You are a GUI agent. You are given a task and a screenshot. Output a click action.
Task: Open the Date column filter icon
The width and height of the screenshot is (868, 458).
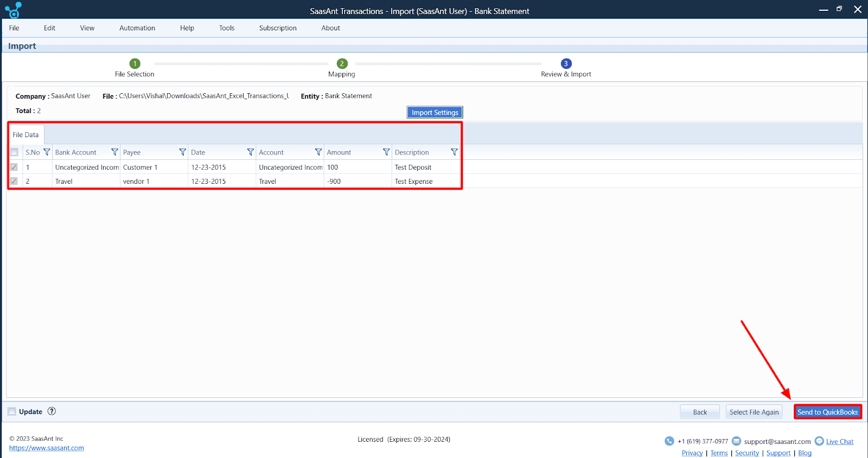tap(250, 152)
